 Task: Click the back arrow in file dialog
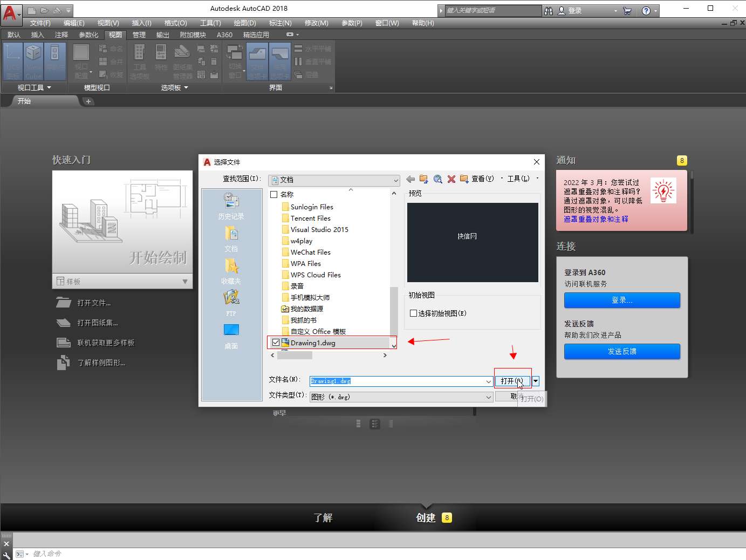point(410,179)
